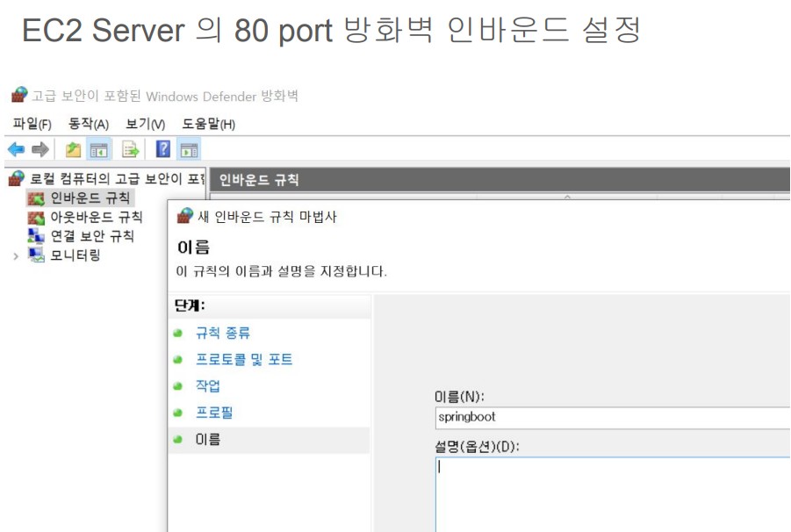Image resolution: width=791 pixels, height=532 pixels.
Task: Open the blue question-mark help icon
Action: pyautogui.click(x=163, y=149)
